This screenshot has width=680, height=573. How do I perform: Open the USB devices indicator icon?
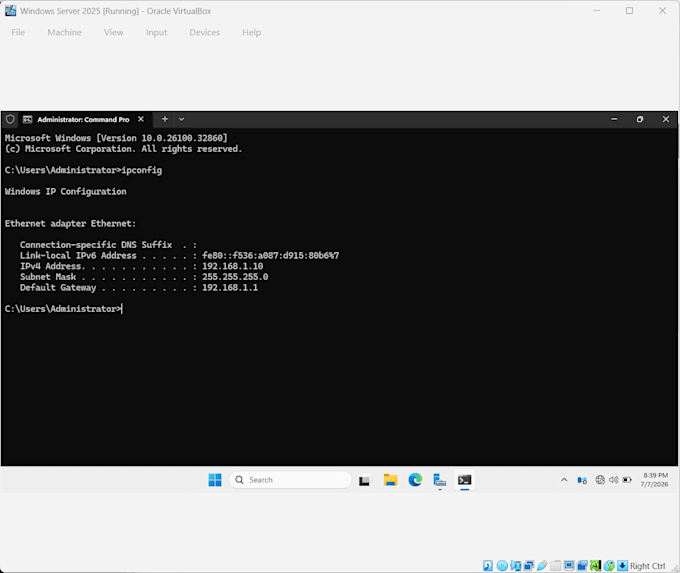tap(542, 565)
